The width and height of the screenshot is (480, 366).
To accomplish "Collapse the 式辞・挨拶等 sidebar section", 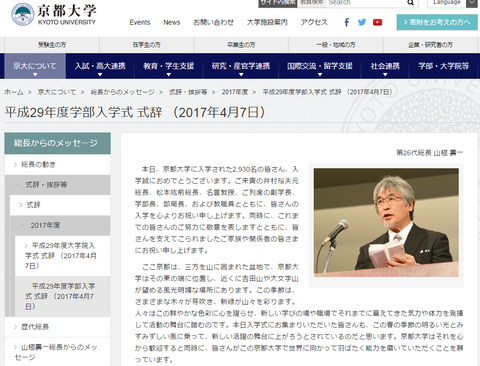I will point(57,185).
